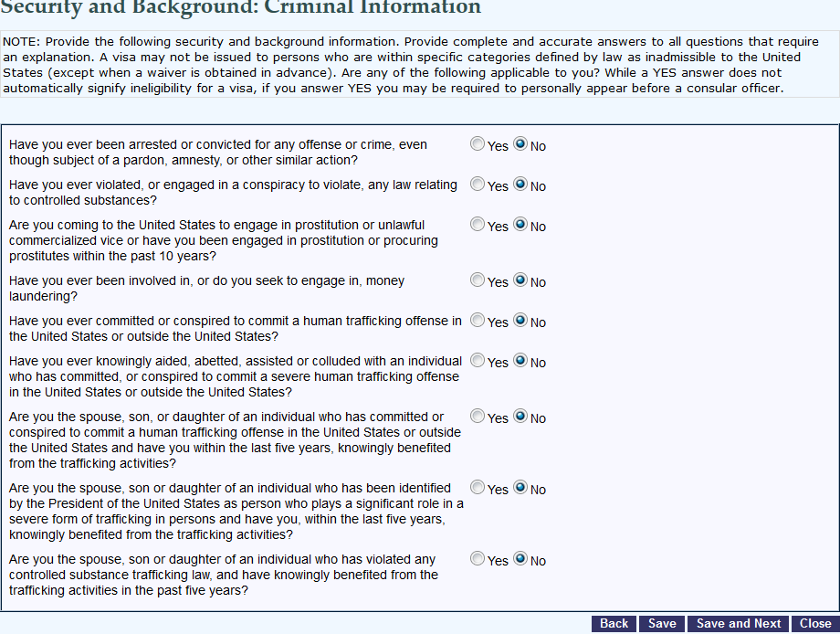The width and height of the screenshot is (840, 634).
Task: Mark Yes for President-identified trafficking relative question
Action: (x=478, y=488)
